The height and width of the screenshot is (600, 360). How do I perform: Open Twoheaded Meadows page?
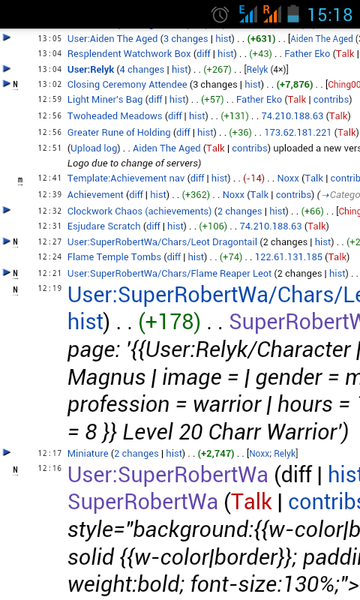pyautogui.click(x=115, y=116)
